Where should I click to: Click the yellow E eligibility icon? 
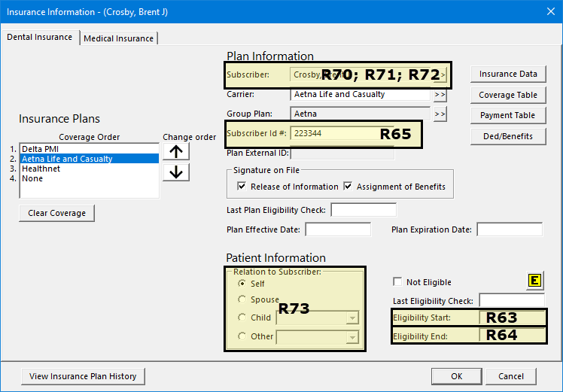click(534, 281)
